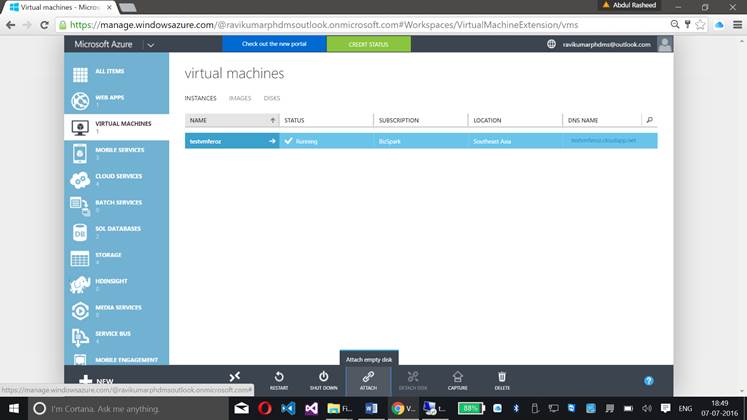Open SQL Databases section
Screen dimensions: 747x420
pos(116,232)
